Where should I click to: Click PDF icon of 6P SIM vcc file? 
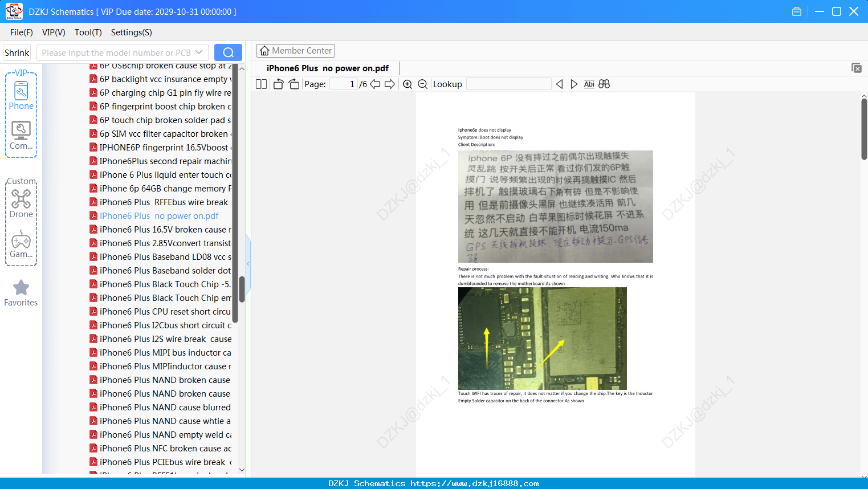93,133
